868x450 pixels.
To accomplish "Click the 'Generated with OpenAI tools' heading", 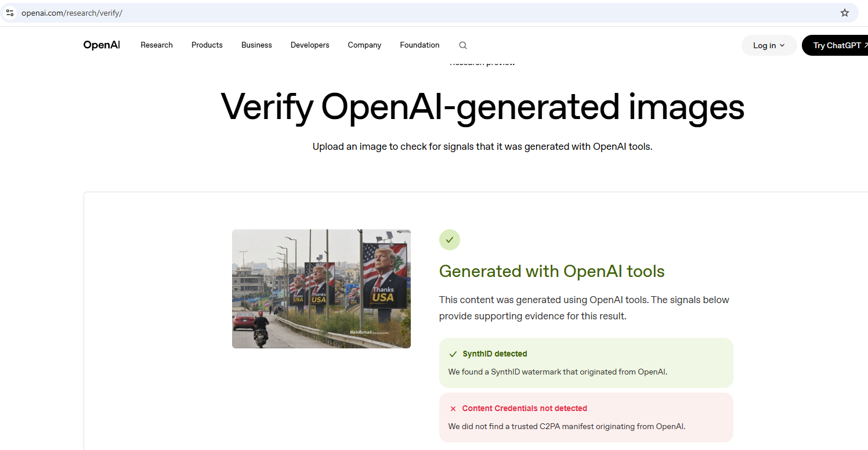I will click(x=552, y=271).
